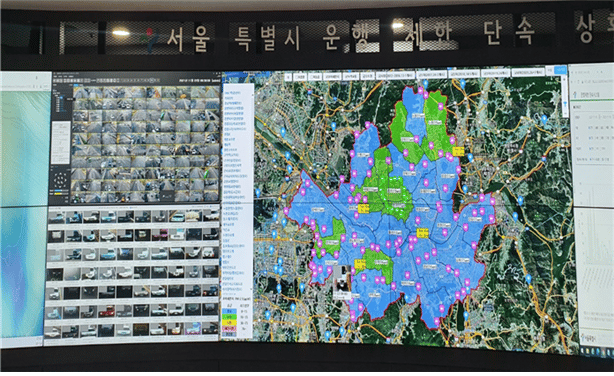
Task: Select the pink pin at top of northernmost district
Action: (x=421, y=90)
